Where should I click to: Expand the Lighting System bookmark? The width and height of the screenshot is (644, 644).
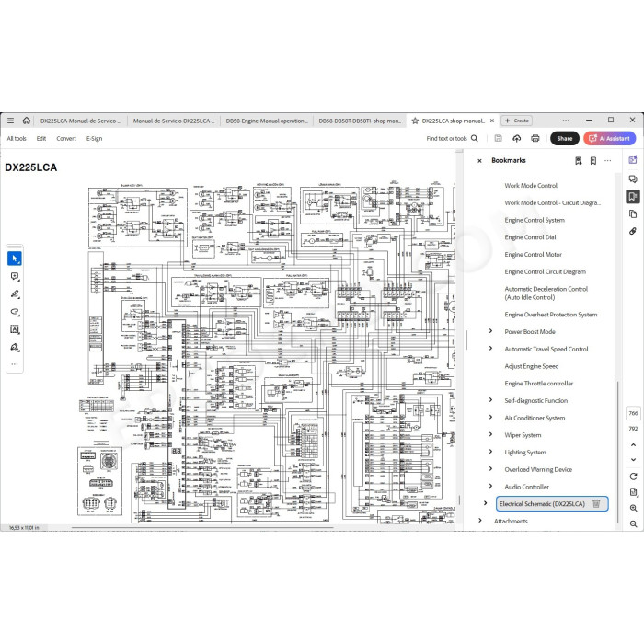pos(490,452)
